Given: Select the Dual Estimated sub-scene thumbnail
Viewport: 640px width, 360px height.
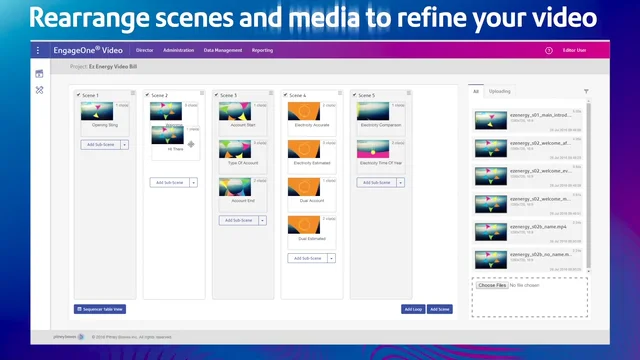Looking at the screenshot, I should click(304, 225).
